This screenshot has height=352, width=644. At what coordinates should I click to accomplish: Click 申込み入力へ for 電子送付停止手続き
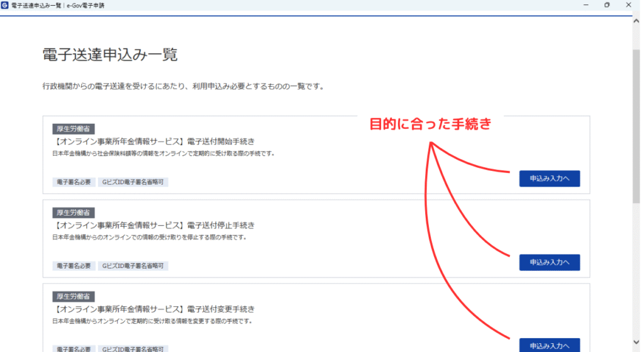point(549,262)
